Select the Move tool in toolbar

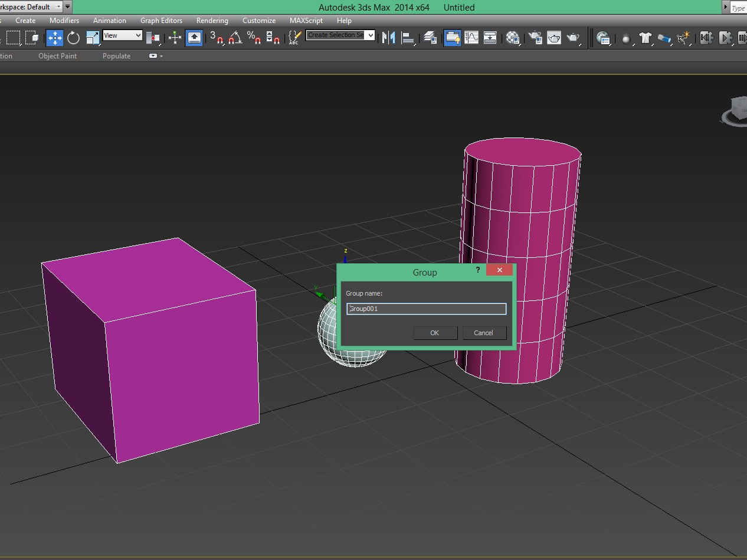55,38
